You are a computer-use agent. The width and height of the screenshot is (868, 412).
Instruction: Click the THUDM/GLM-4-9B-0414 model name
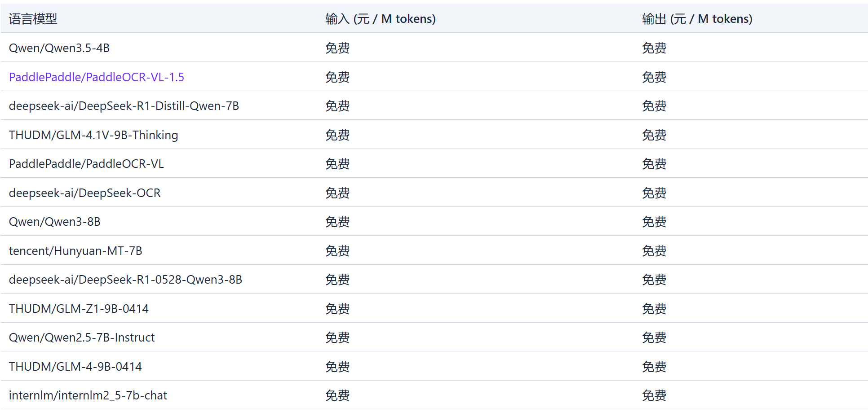75,367
